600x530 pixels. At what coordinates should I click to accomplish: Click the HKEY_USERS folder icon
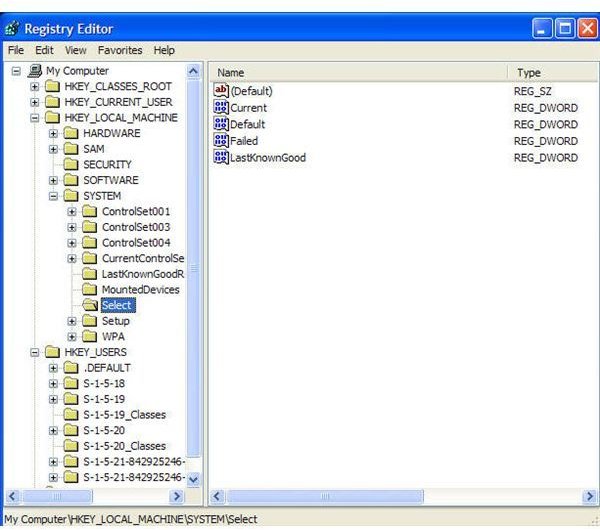pyautogui.click(x=52, y=352)
